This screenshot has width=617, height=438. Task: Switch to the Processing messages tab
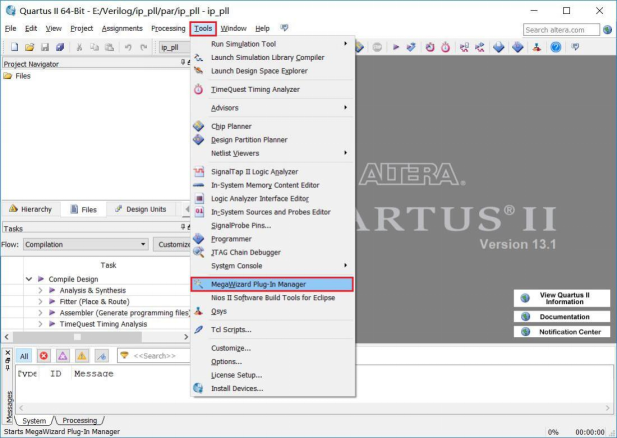(79, 421)
